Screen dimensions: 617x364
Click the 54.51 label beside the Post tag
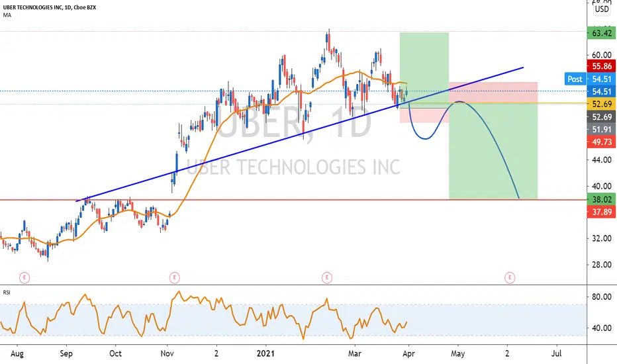[602, 79]
